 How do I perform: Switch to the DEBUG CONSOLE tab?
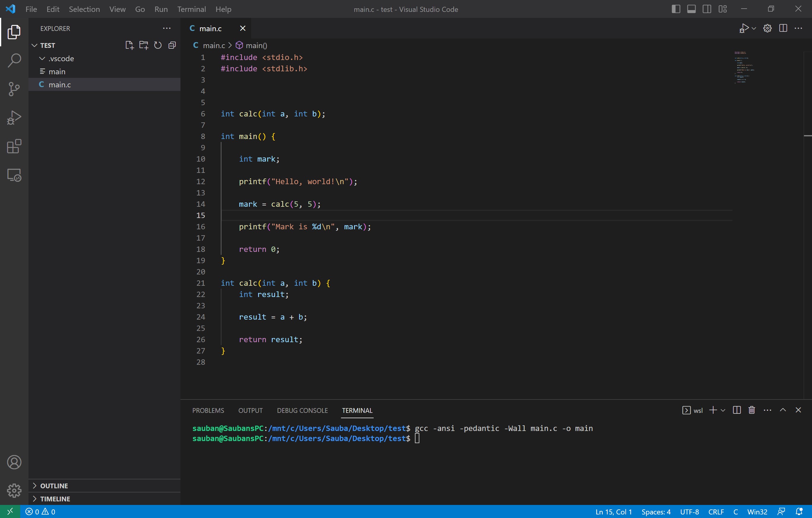coord(302,410)
